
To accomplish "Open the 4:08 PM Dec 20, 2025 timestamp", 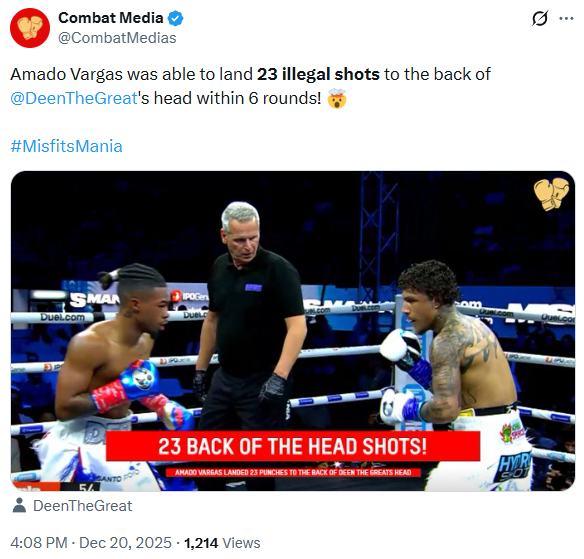I will pos(91,543).
